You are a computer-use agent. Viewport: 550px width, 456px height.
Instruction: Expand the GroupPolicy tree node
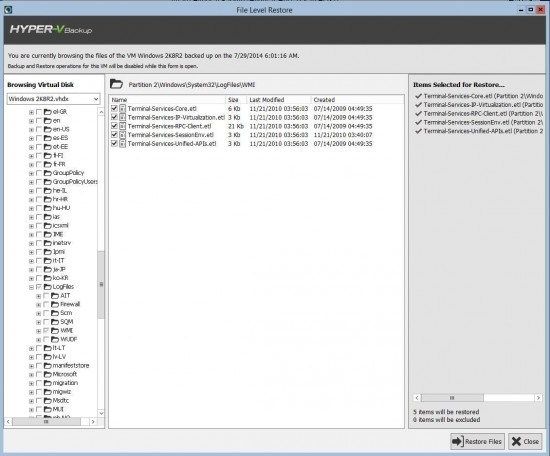[x=32, y=173]
